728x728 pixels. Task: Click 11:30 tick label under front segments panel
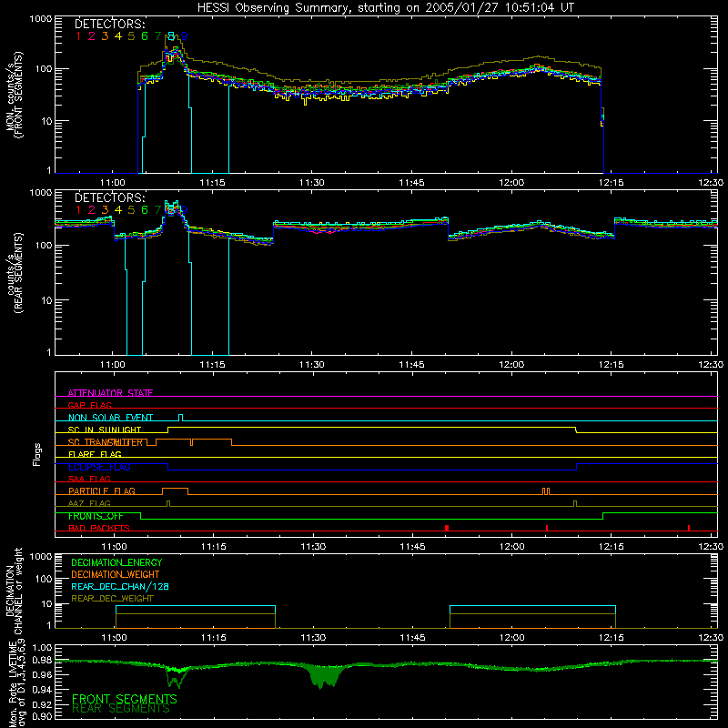(x=311, y=183)
